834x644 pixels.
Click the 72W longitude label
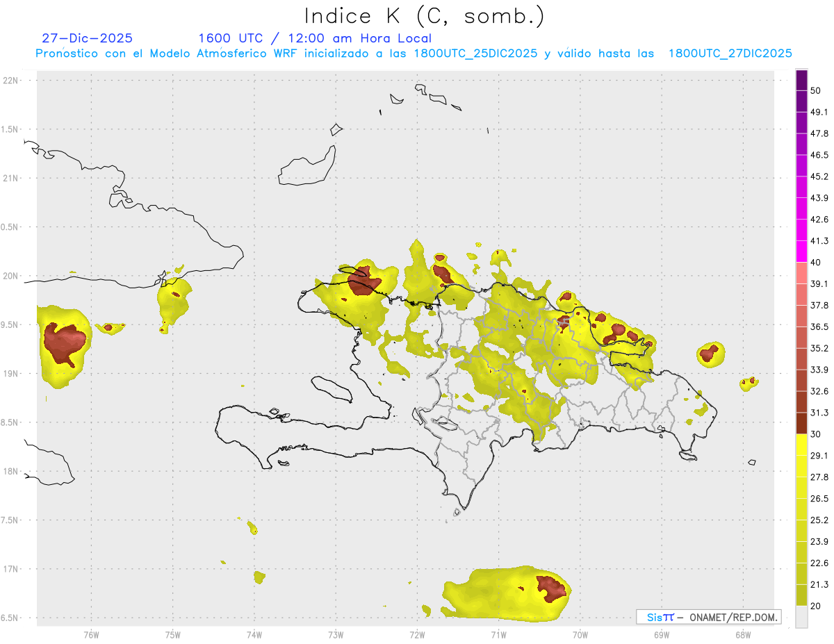(418, 635)
